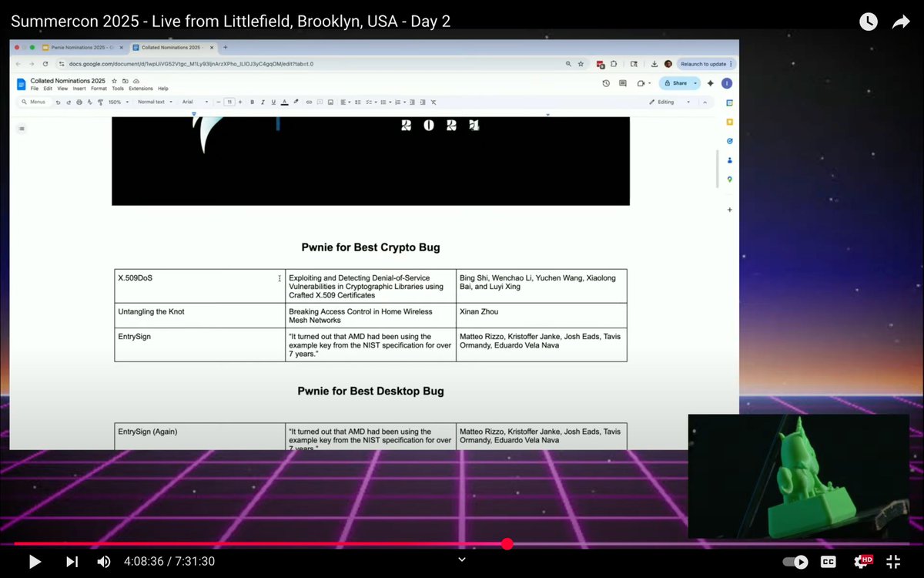Play the Summercon video

pyautogui.click(x=35, y=562)
